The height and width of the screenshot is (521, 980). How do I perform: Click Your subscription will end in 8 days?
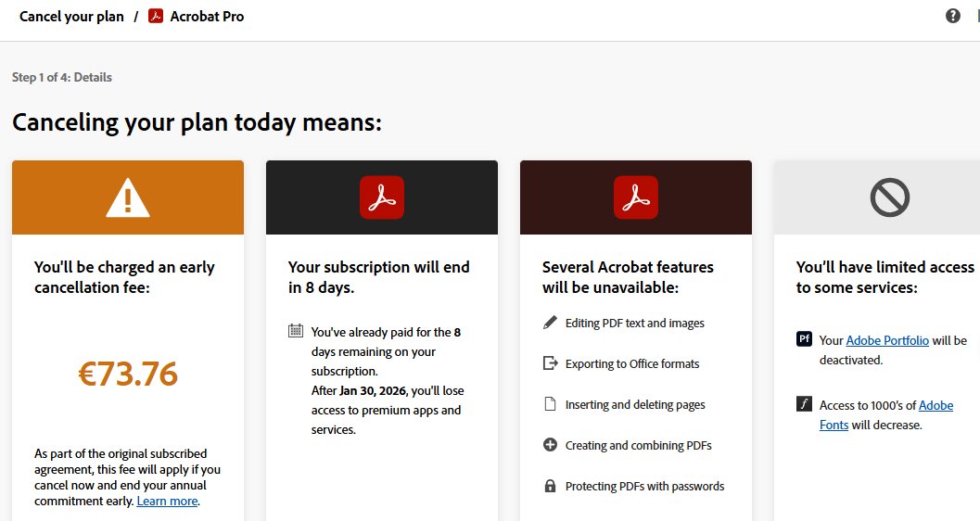pos(379,277)
